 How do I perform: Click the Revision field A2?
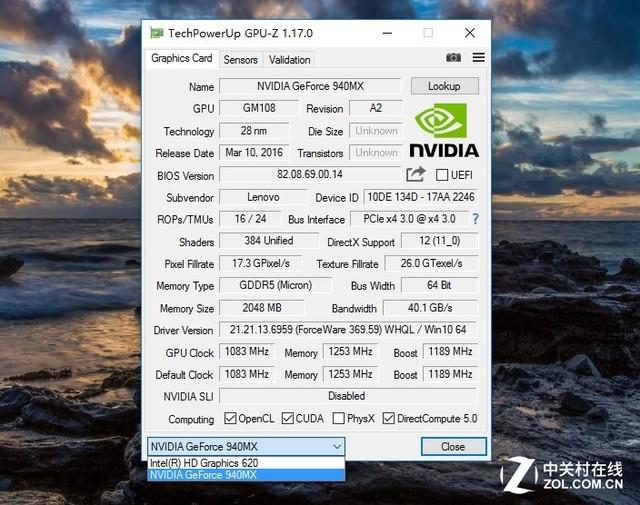point(376,108)
